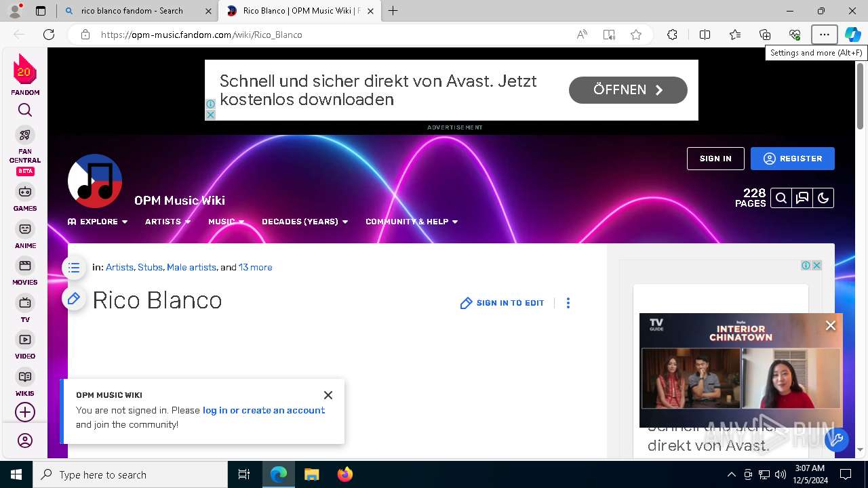Open the Artists category link
The image size is (868, 488).
tap(119, 268)
